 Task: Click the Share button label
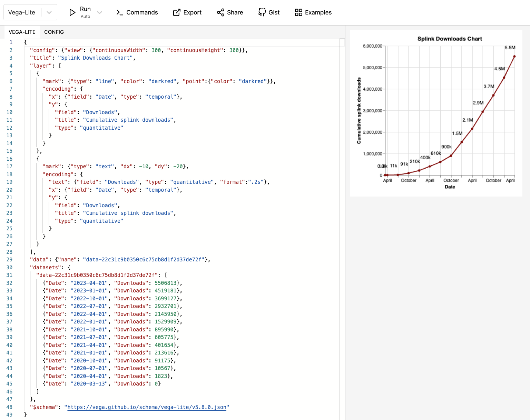click(235, 12)
